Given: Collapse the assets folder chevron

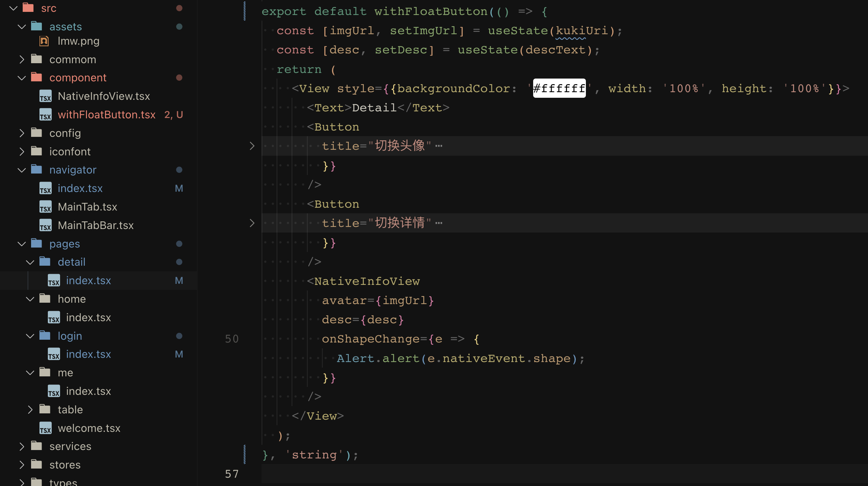Looking at the screenshot, I should click(22, 27).
